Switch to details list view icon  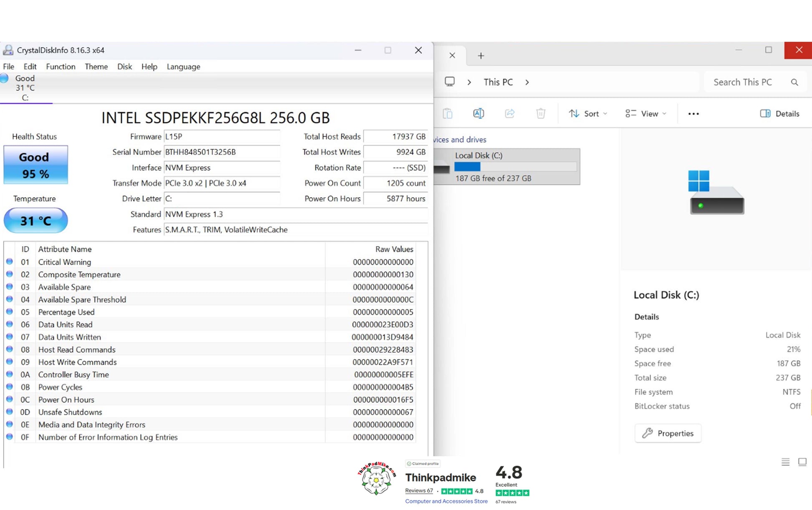[x=785, y=462]
